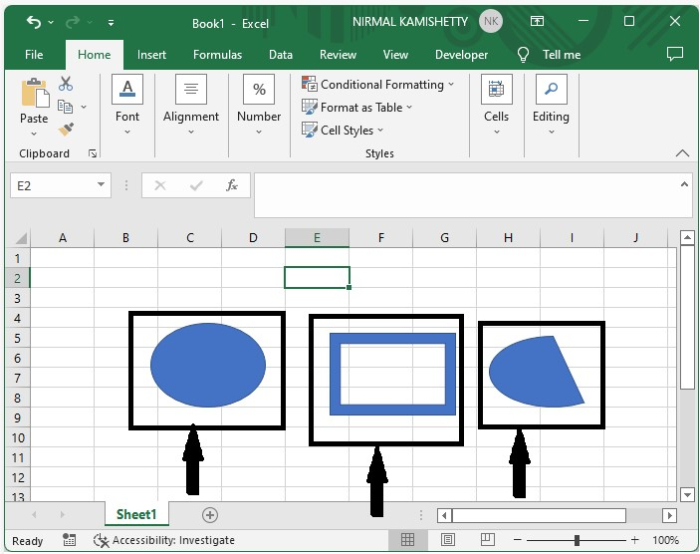Select the blue oval shape
Screen dimensions: 700x554
coord(208,365)
